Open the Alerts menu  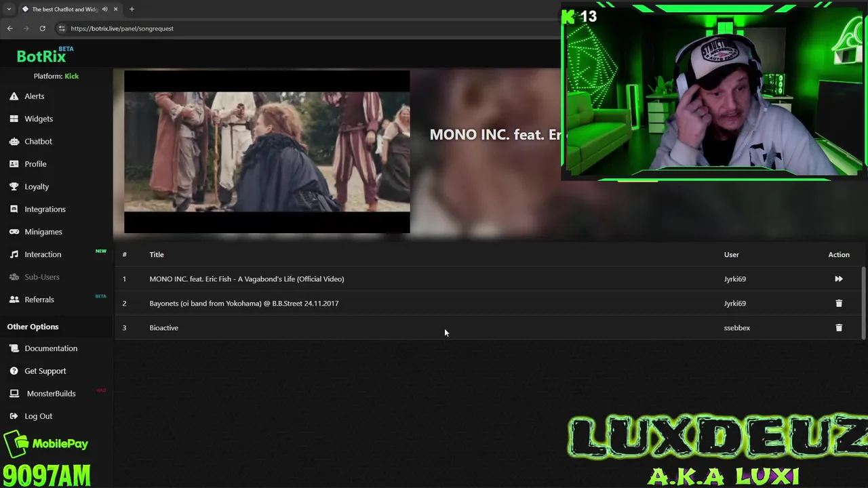coord(35,96)
